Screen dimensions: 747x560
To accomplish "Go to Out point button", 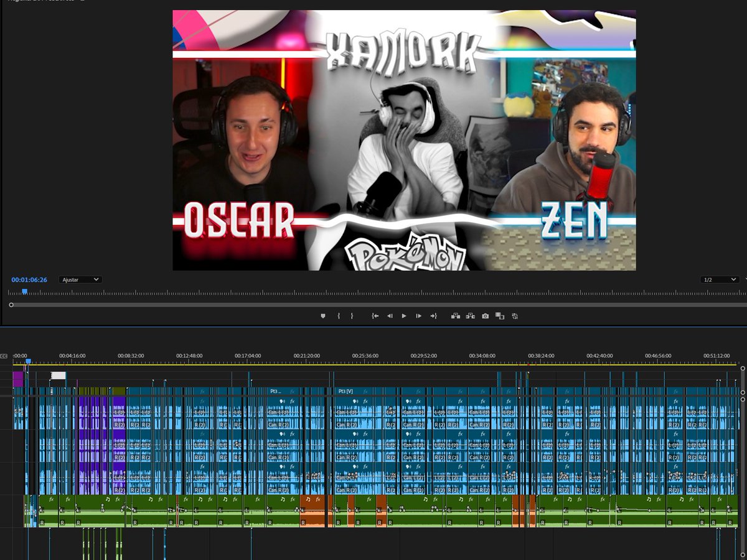I will [x=433, y=316].
